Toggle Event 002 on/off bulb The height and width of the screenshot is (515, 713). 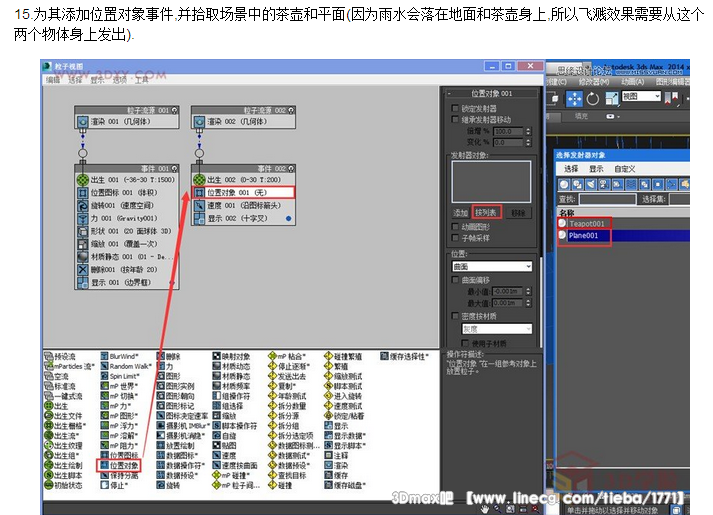(x=291, y=169)
